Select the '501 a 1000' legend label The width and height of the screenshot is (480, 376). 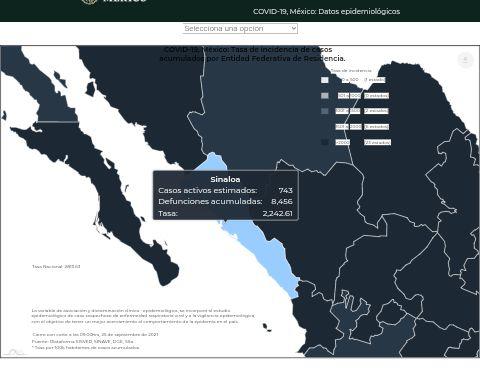click(349, 96)
